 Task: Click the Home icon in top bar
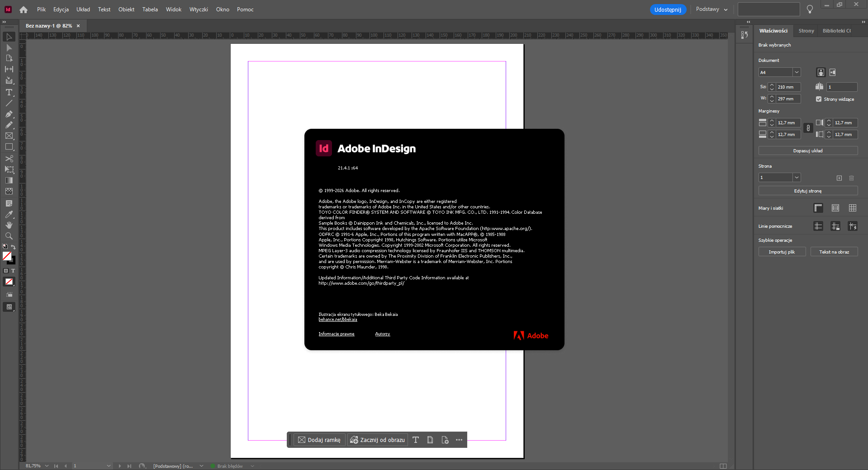click(24, 9)
